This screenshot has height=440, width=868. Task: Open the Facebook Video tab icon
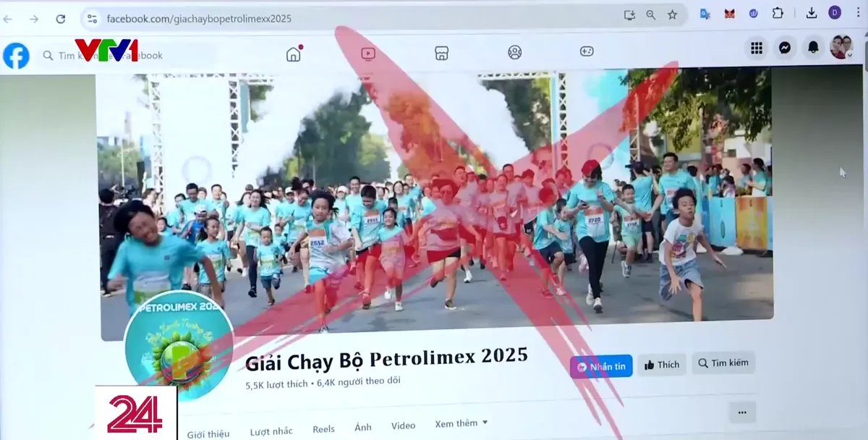tap(368, 53)
